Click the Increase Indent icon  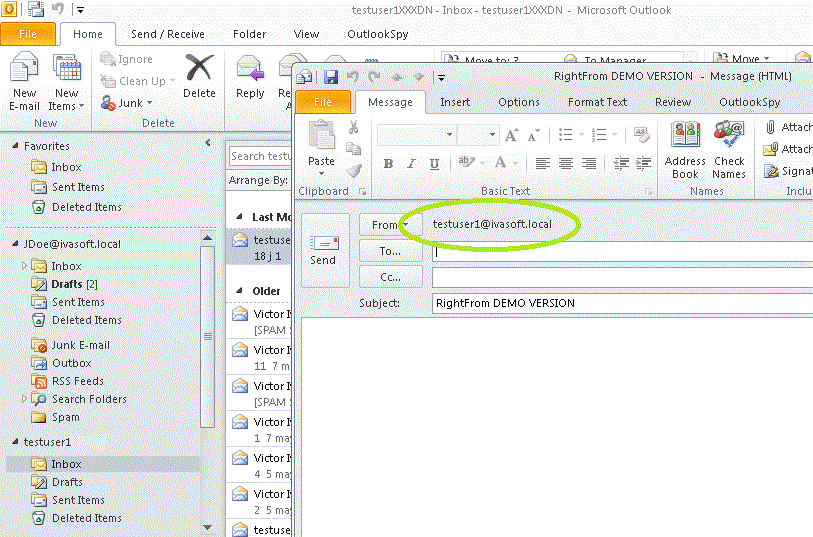tap(643, 163)
